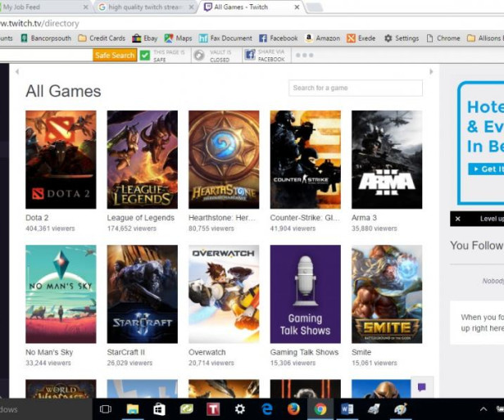Screen dimensions: 504x420
Task: Select the StarCraft II cover art
Action: (x=142, y=294)
